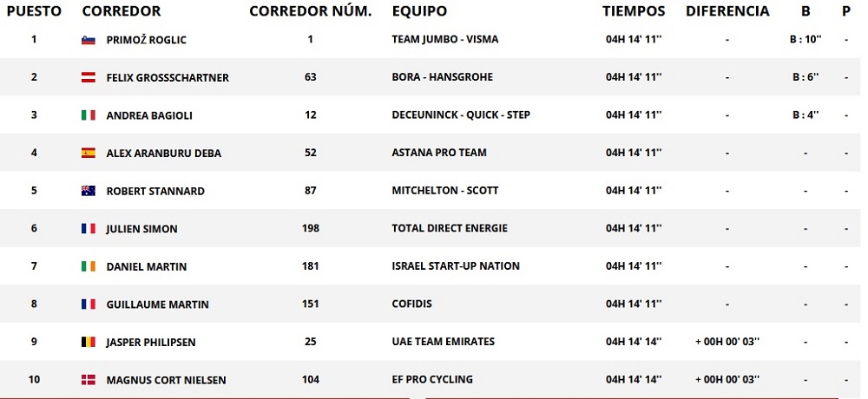The height and width of the screenshot is (399, 868).
Task: Click the Belgian flag beside Jasper Philipsen
Action: point(88,342)
